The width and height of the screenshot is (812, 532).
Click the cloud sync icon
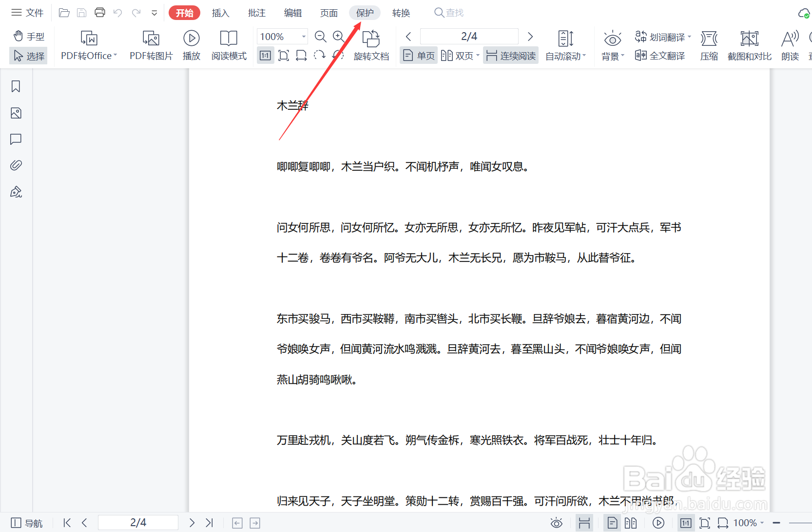point(804,13)
